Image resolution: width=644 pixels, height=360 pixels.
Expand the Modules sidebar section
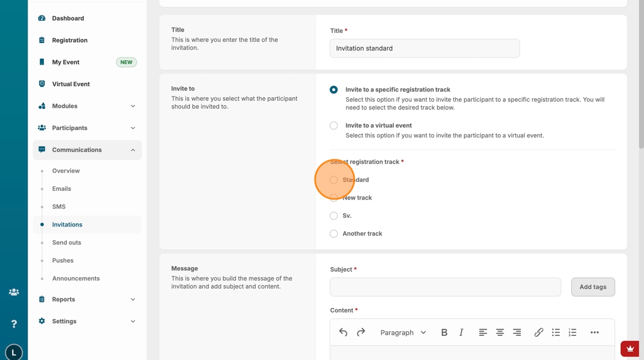(x=87, y=106)
